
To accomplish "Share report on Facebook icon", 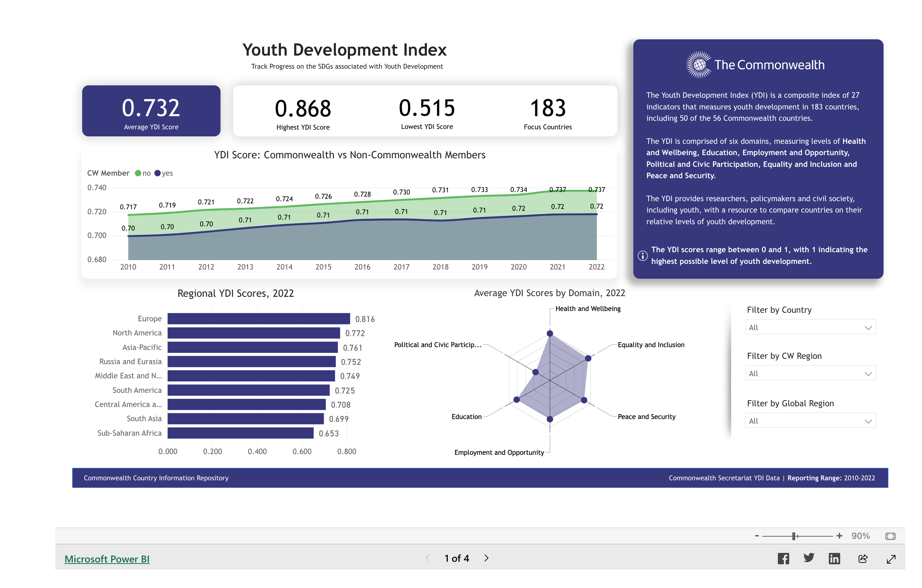I will (x=783, y=559).
